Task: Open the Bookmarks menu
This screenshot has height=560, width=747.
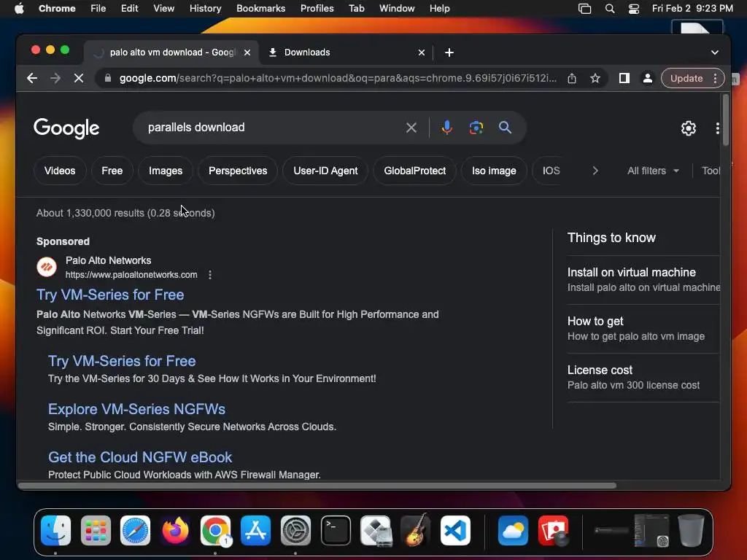Action: coord(260,9)
